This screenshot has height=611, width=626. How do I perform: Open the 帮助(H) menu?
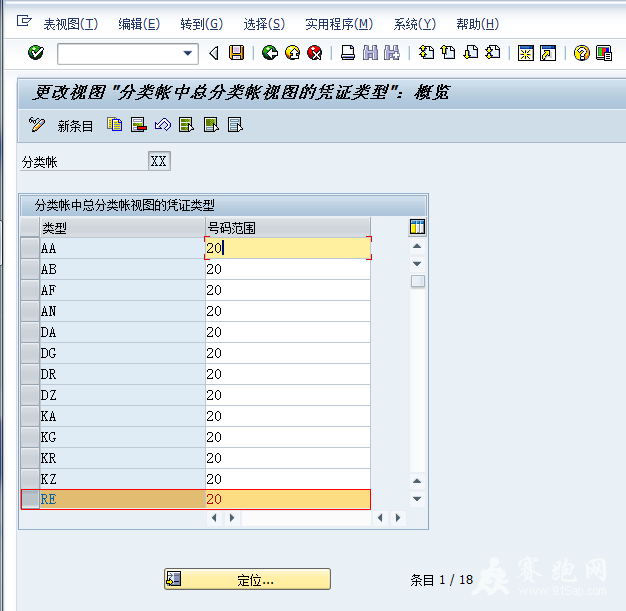[x=477, y=24]
